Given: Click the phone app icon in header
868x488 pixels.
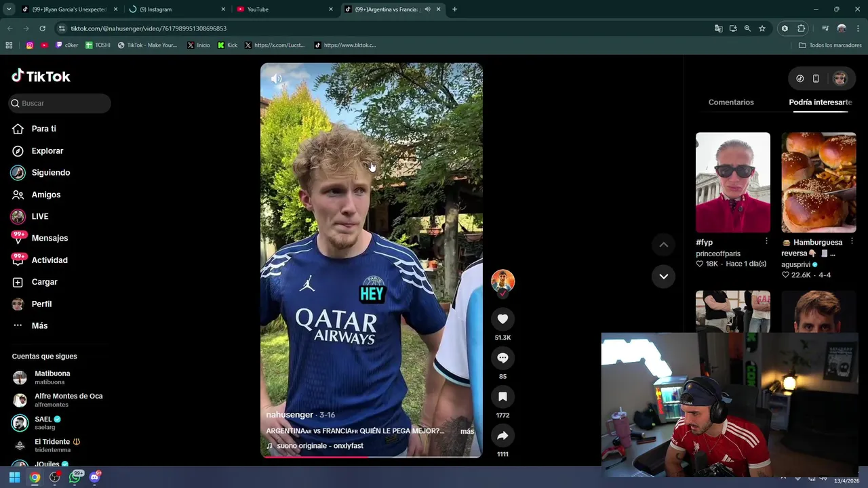Looking at the screenshot, I should click(816, 79).
